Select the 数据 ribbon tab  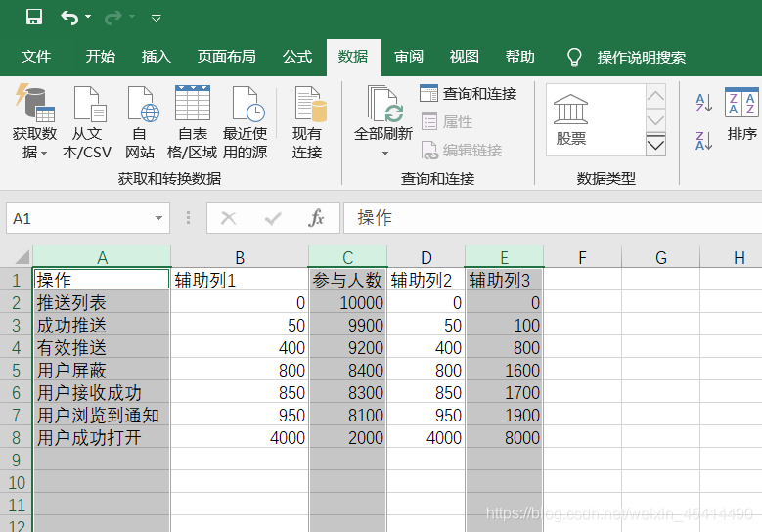pyautogui.click(x=353, y=57)
